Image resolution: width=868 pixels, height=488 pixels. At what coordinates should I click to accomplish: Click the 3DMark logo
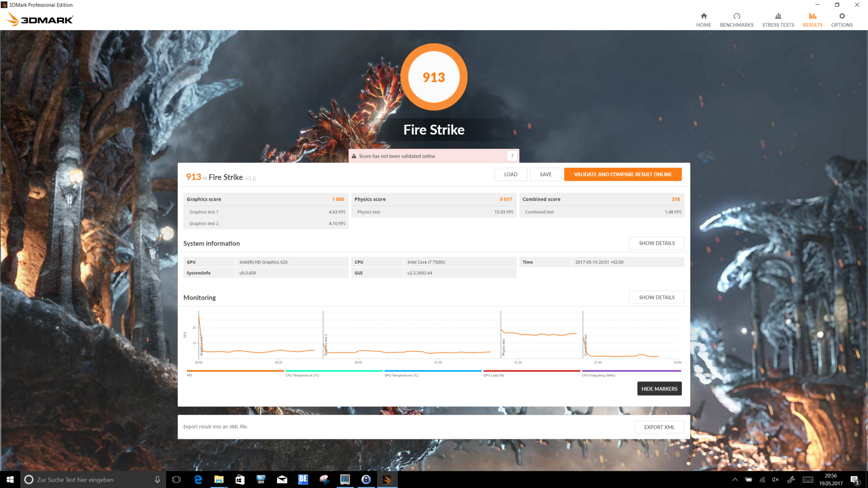coord(40,19)
